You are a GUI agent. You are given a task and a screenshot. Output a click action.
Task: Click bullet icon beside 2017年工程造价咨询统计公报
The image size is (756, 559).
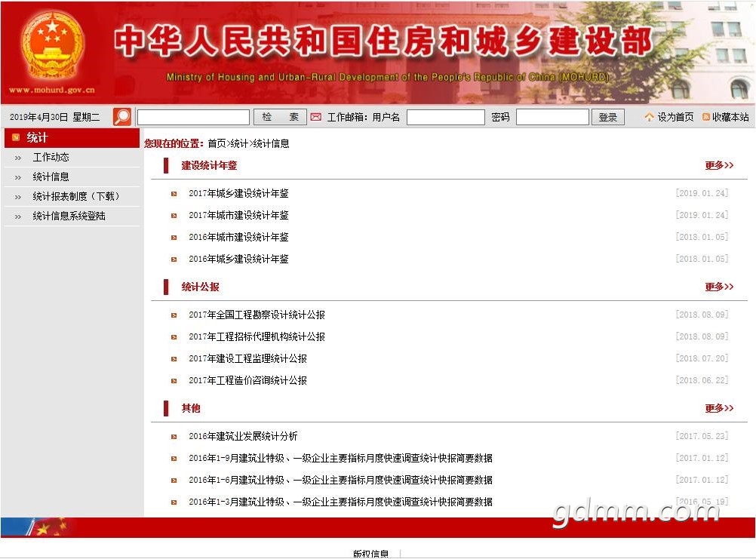(174, 381)
